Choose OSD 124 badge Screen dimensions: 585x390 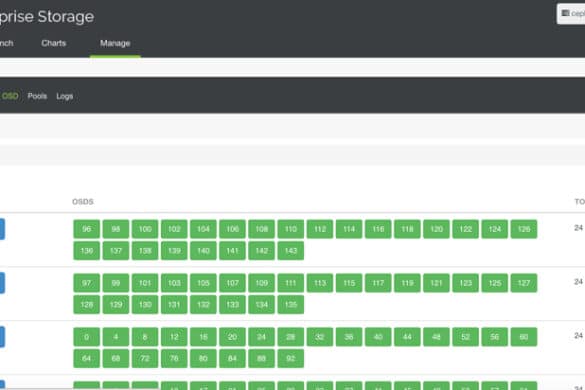494,229
